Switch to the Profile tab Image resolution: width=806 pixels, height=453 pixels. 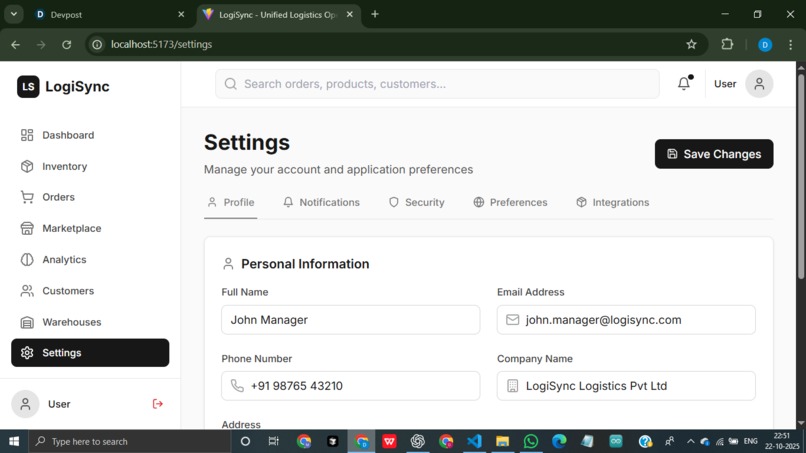click(231, 203)
